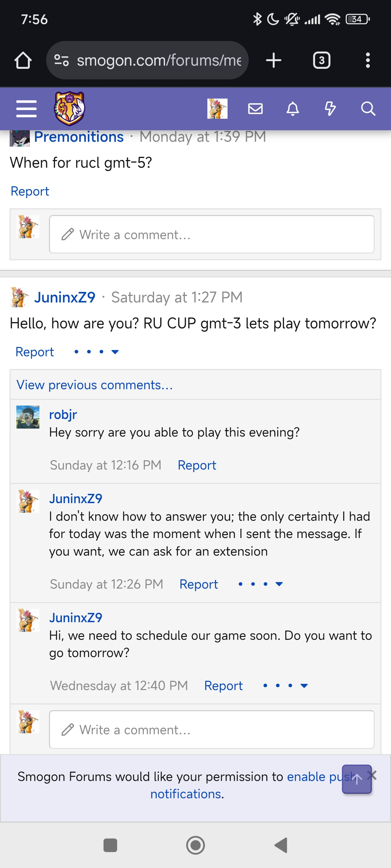Open the alerts bell icon

click(x=293, y=109)
